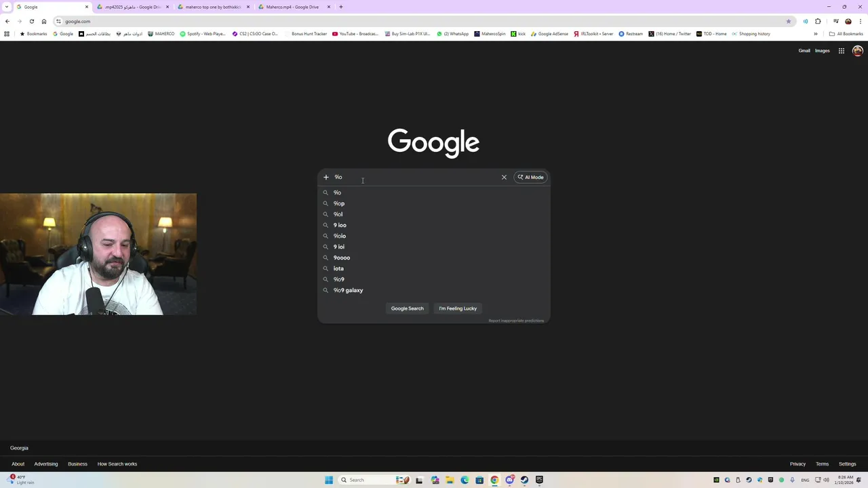Open the YouTube Broadcast bookmark
The width and height of the screenshot is (868, 488).
coord(355,34)
